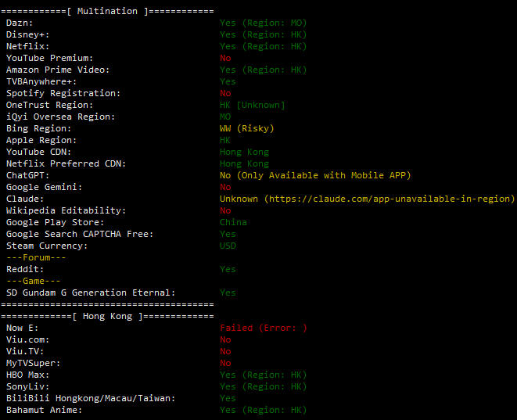
Task: Click the Bing Region "WW (Risky)" value
Action: [246, 128]
